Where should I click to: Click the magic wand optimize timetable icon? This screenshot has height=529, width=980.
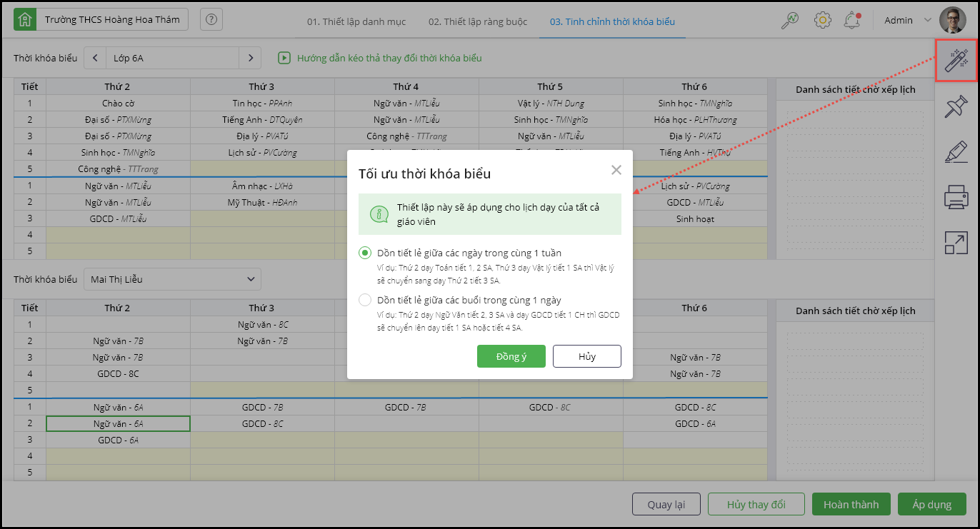click(x=956, y=60)
